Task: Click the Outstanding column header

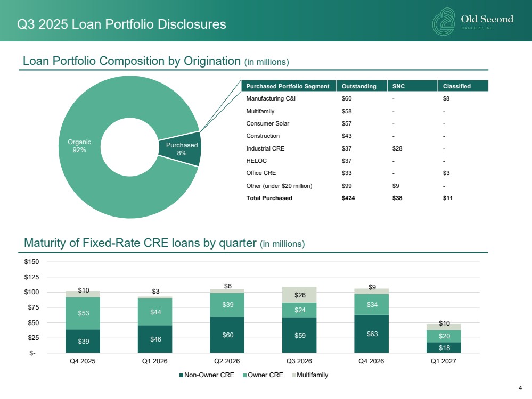Action: [x=358, y=86]
